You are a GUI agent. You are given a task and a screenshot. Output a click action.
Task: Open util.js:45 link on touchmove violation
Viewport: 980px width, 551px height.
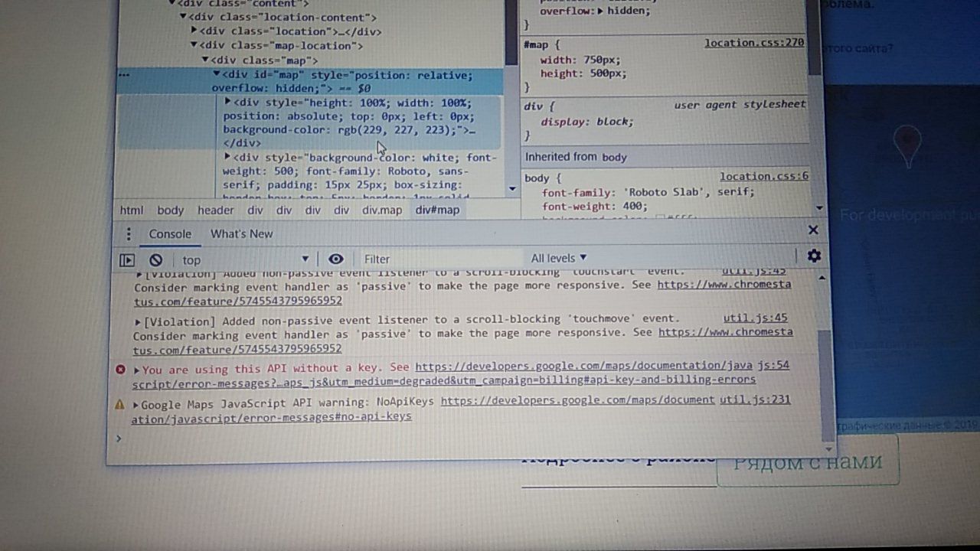tap(755, 318)
